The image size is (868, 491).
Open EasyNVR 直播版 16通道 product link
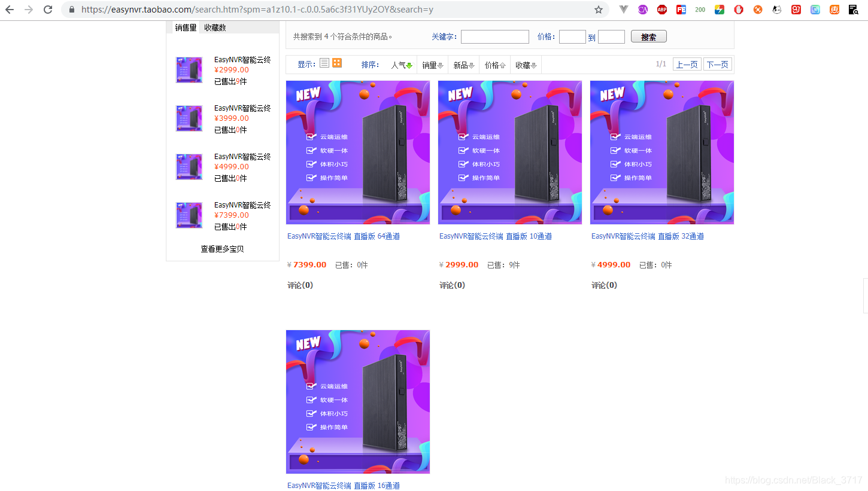(344, 486)
